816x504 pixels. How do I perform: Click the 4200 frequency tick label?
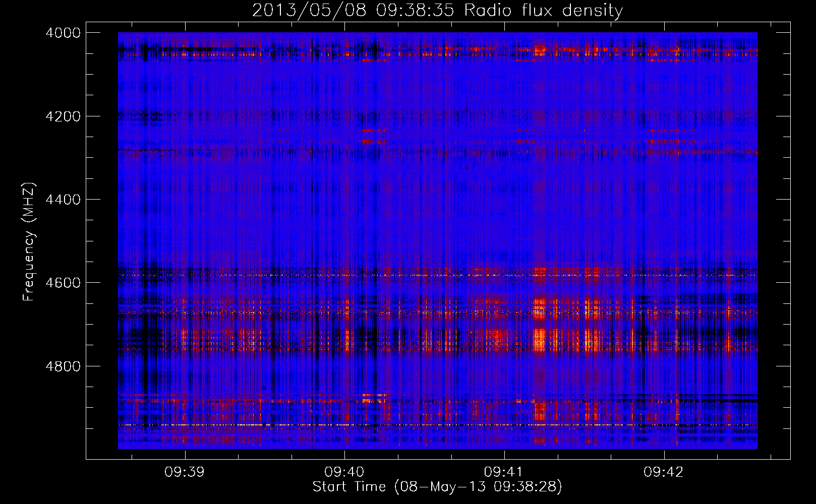coord(63,116)
